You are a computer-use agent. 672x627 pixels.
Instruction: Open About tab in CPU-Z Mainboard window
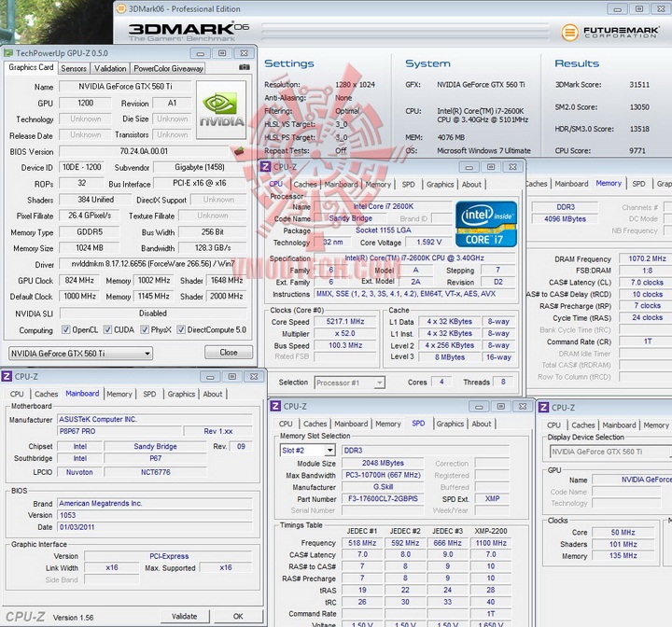213,394
